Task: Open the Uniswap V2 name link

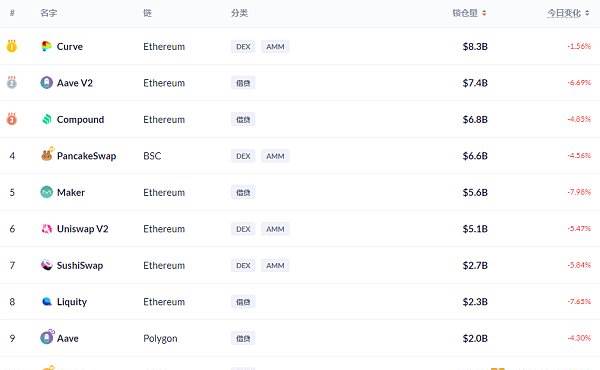Action: coord(83,229)
